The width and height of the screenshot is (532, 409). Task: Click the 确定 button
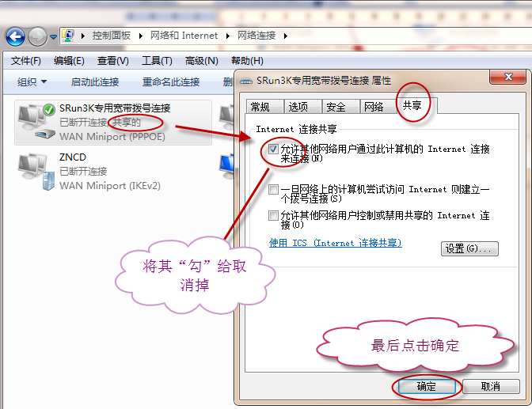[x=426, y=386]
